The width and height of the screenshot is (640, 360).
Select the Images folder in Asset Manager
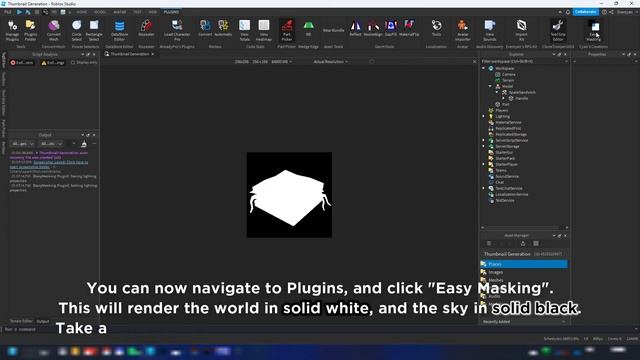[x=496, y=272]
